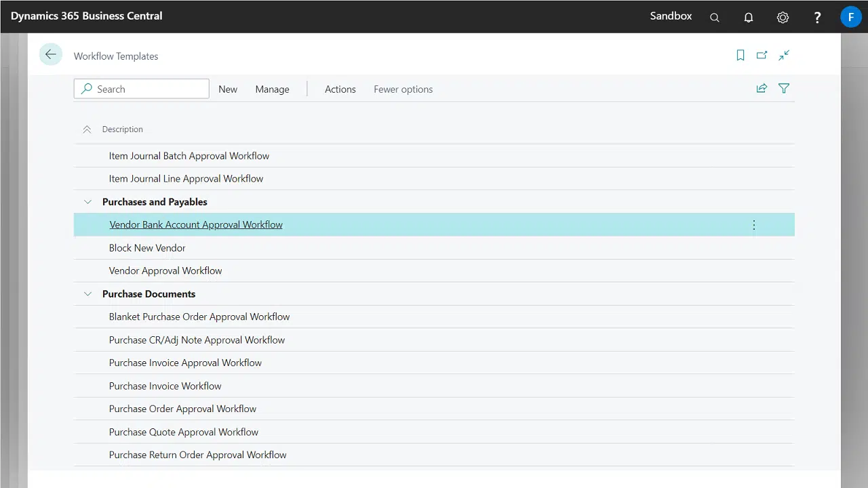Collapse the page using the shrink icon

(784, 56)
